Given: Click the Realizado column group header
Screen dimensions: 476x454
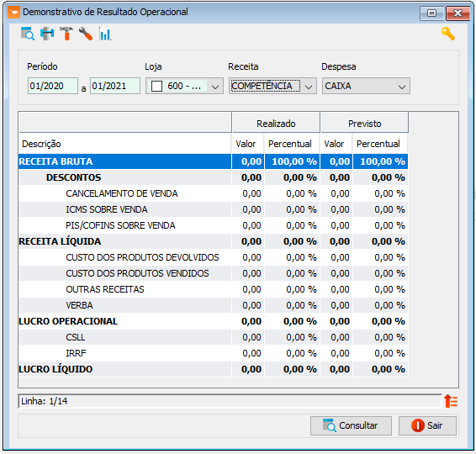Looking at the screenshot, I should [x=276, y=124].
